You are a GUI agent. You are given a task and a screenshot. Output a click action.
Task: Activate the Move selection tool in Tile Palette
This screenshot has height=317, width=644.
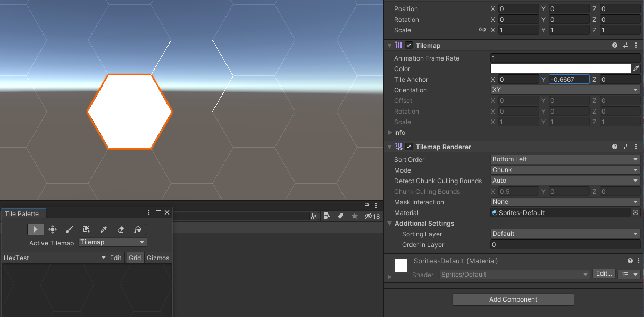[53, 229]
